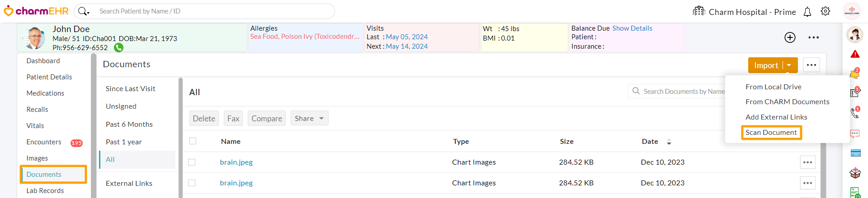Sort documents by the Date column arrows

coord(669,142)
